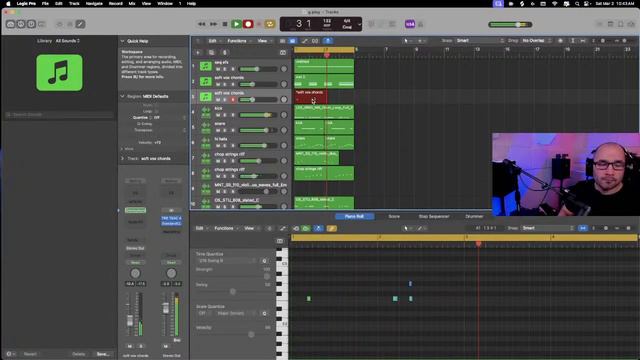
Task: Solo the seq sfx track
Action: pos(225,69)
